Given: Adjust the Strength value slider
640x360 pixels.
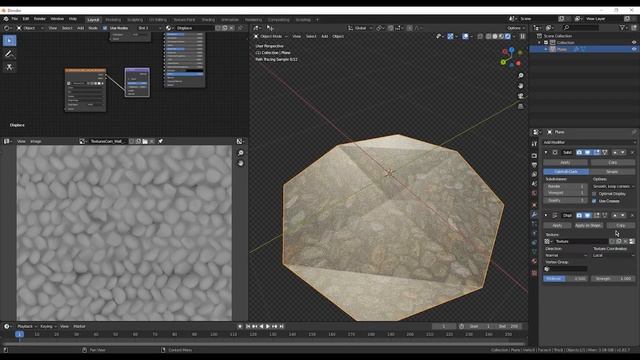Looking at the screenshot, I should (x=613, y=278).
